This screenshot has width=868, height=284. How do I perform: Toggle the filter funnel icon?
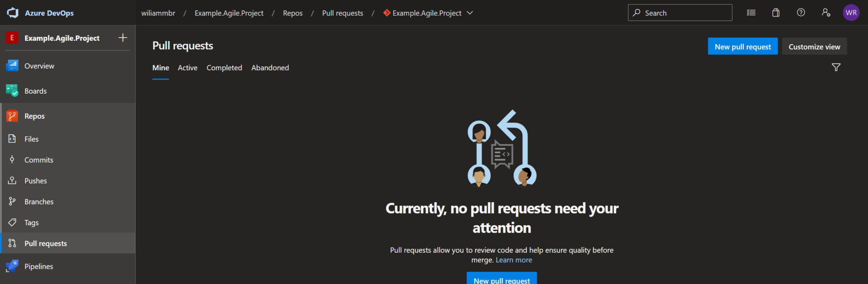point(836,67)
